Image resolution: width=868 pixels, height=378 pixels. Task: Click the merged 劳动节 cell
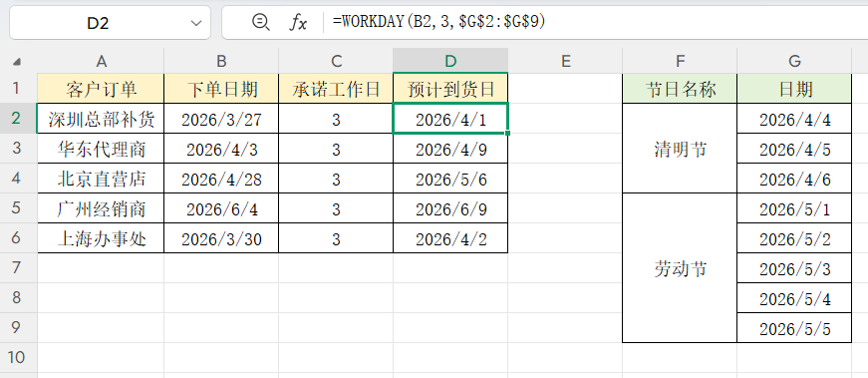(680, 267)
